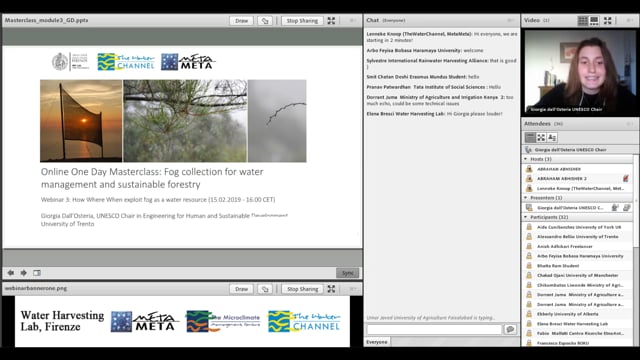Viewport: 640px width, 360px height.
Task: Select participant Elena Bresci Water Harvesting Lab
Action: pyautogui.click(x=578, y=324)
